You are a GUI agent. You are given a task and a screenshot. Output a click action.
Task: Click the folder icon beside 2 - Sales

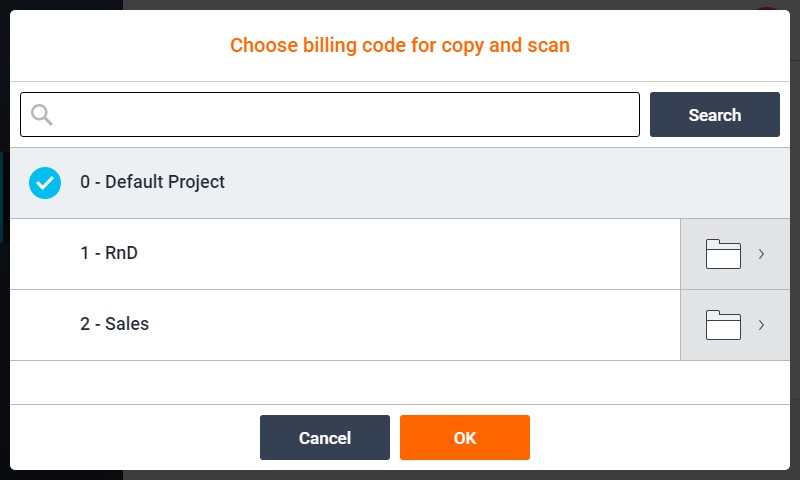[x=723, y=325]
